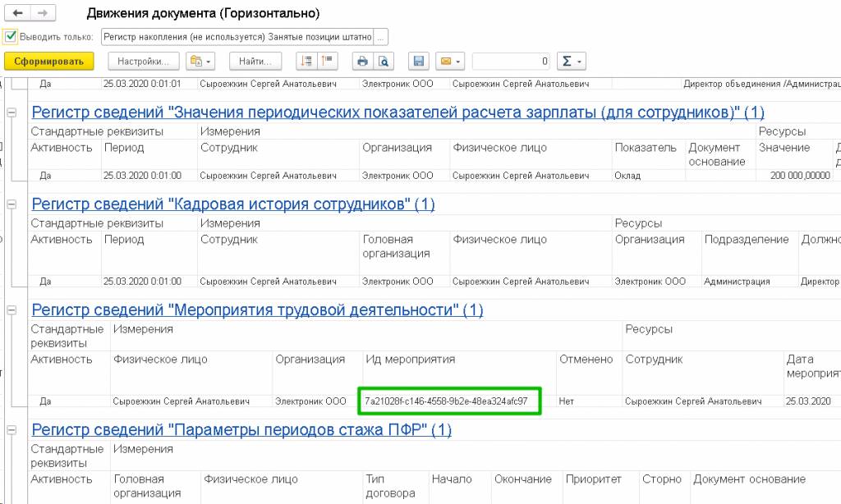Collapse the 'Значения периодических показателей' group
The height and width of the screenshot is (504, 841).
(x=11, y=112)
